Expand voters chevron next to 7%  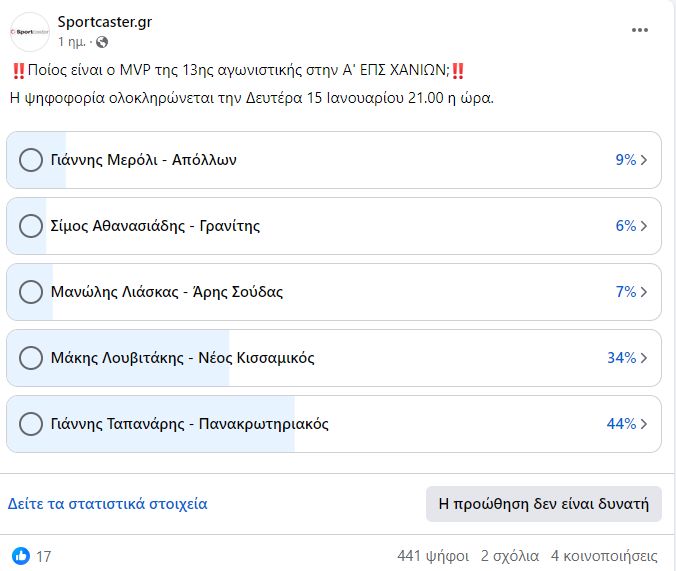(x=644, y=292)
